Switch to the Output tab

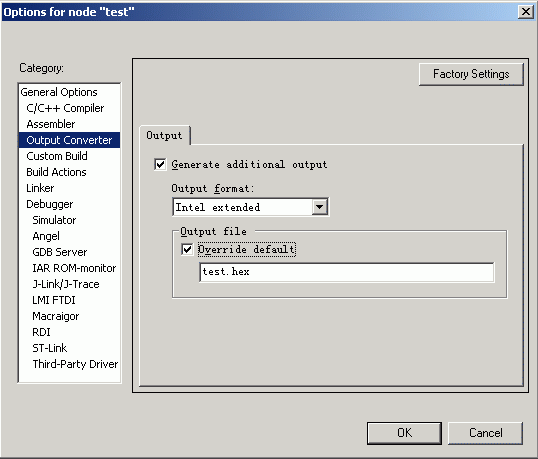click(164, 136)
